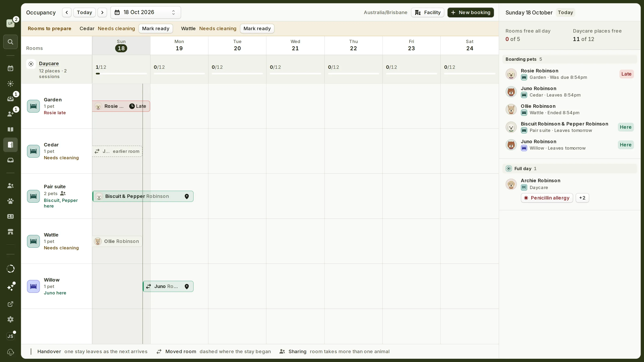
Task: Open Juno booking bar in Willow row
Action: click(x=168, y=286)
